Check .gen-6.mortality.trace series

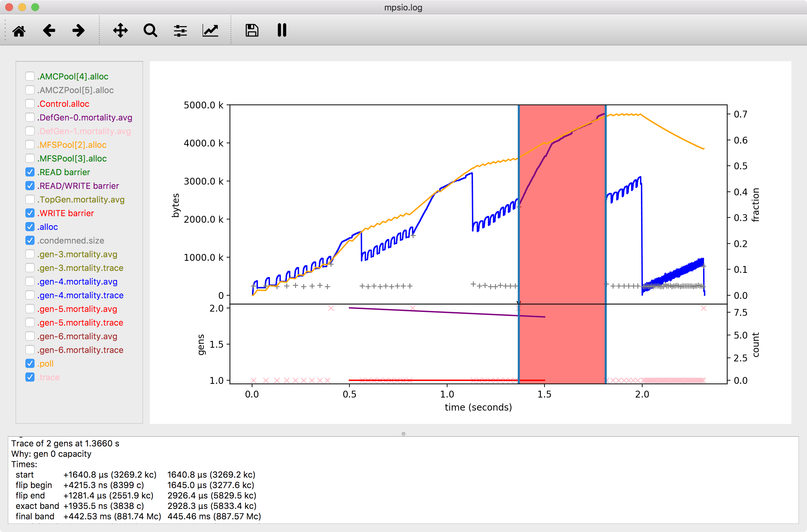click(30, 350)
